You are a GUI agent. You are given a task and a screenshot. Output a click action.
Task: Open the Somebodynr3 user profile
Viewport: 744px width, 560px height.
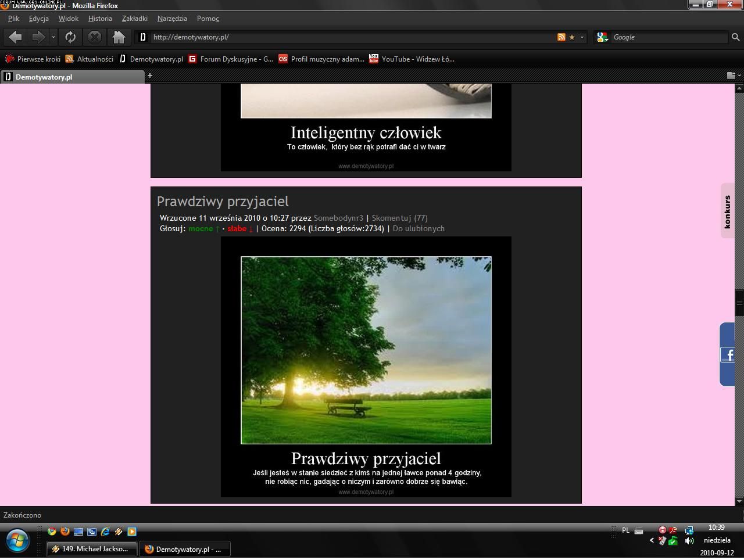[x=338, y=218]
